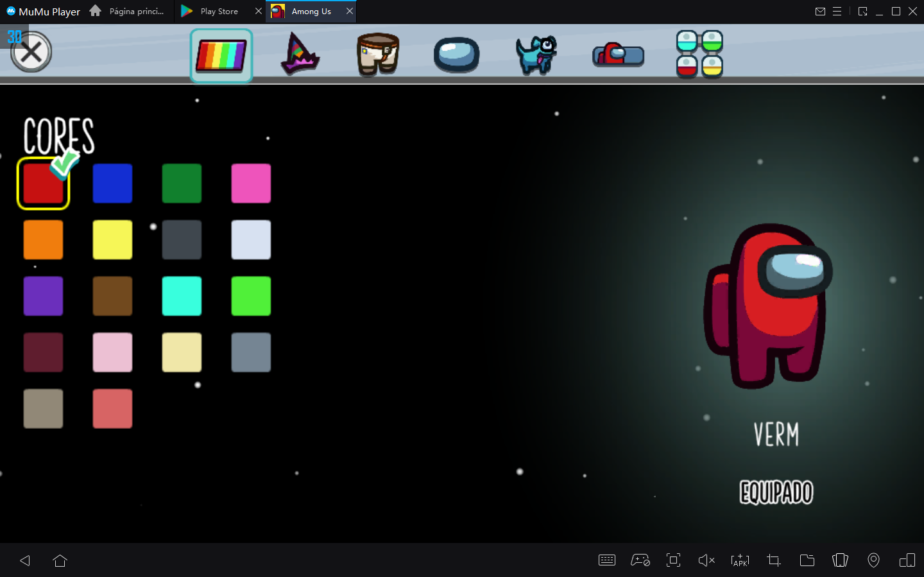This screenshot has width=924, height=577.
Task: Switch to the Play Store tab
Action: coord(219,12)
